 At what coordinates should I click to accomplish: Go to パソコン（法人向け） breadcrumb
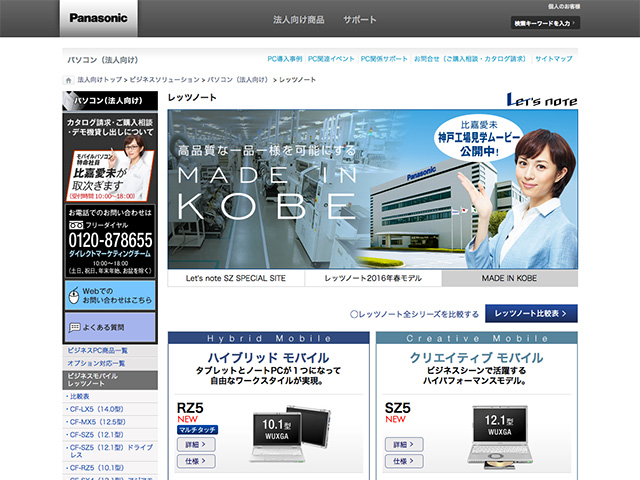[x=238, y=80]
